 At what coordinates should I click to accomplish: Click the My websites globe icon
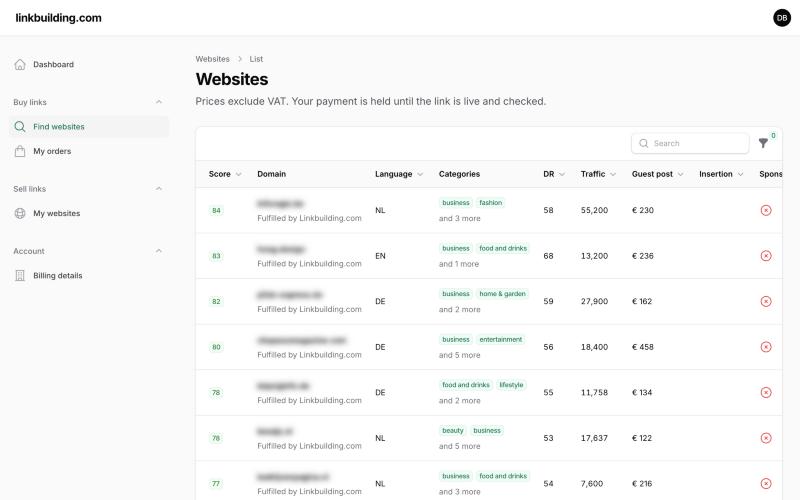[x=20, y=213]
